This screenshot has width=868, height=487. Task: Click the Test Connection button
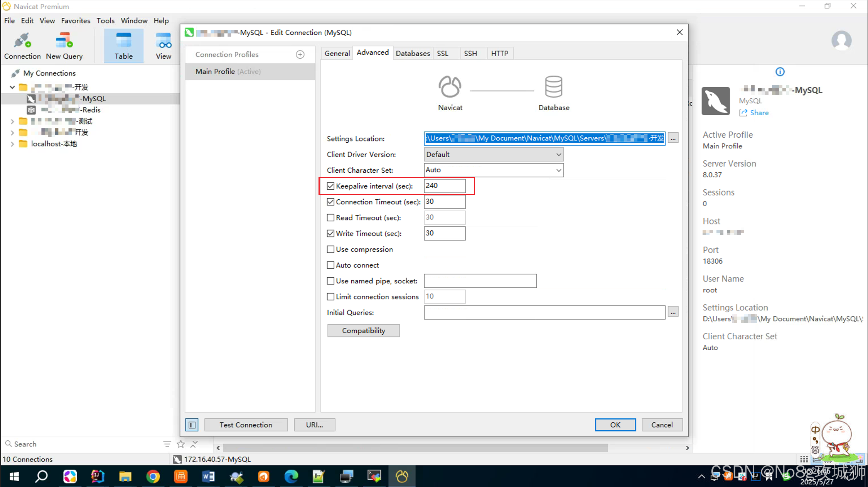click(246, 425)
